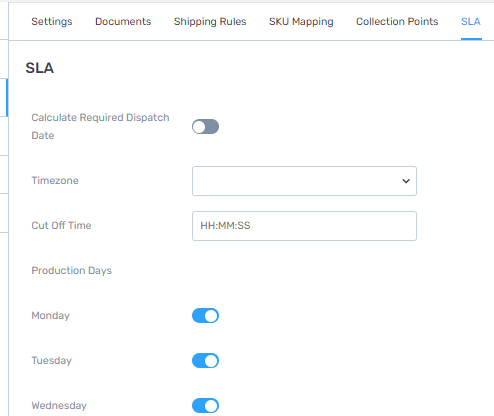Click the Tuesday label text
494x416 pixels.
coord(52,361)
